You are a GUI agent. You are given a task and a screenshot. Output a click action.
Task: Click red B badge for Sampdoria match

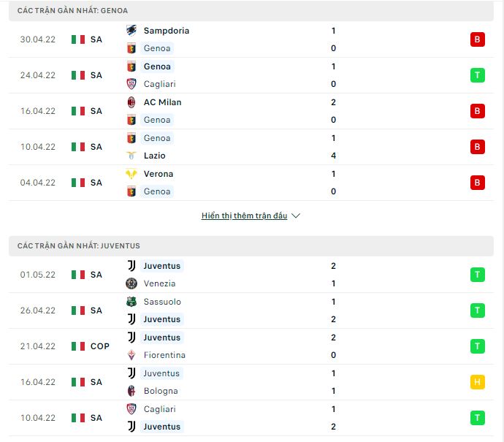point(477,39)
